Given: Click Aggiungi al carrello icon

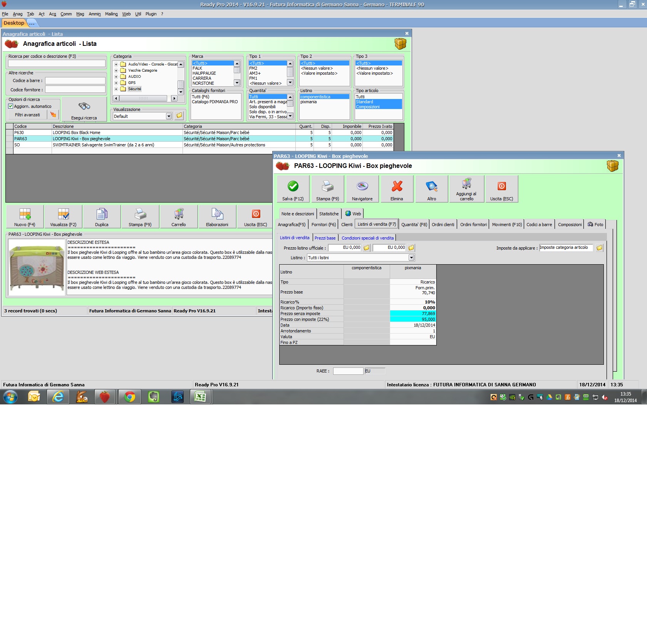Looking at the screenshot, I should click(466, 184).
